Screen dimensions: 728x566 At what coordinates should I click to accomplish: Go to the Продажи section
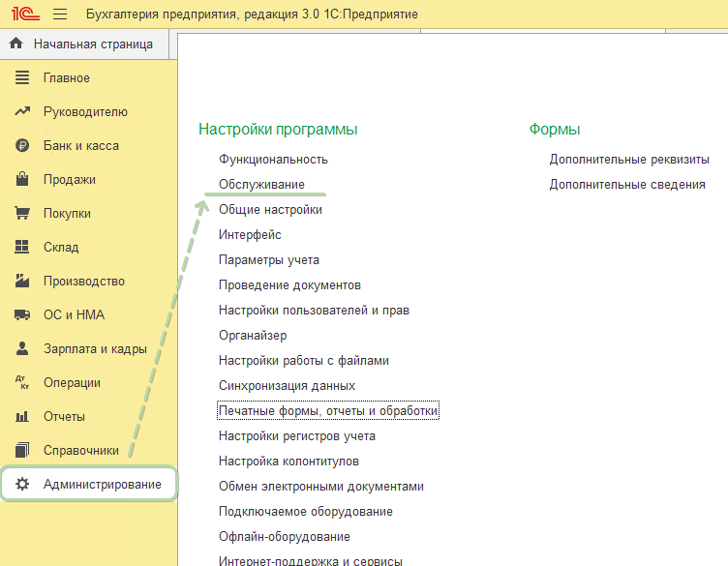88,179
